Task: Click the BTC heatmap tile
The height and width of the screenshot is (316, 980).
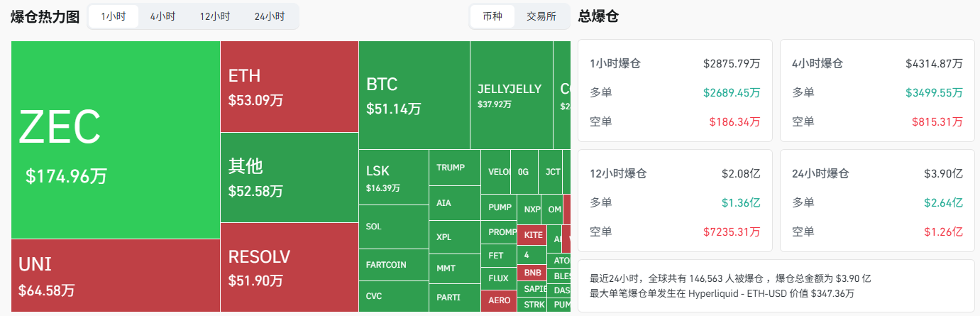Action: click(x=414, y=95)
